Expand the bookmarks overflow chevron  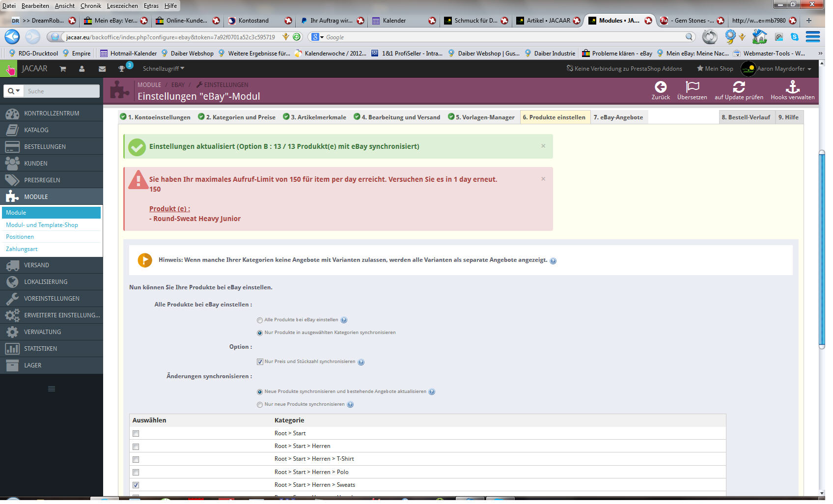820,53
